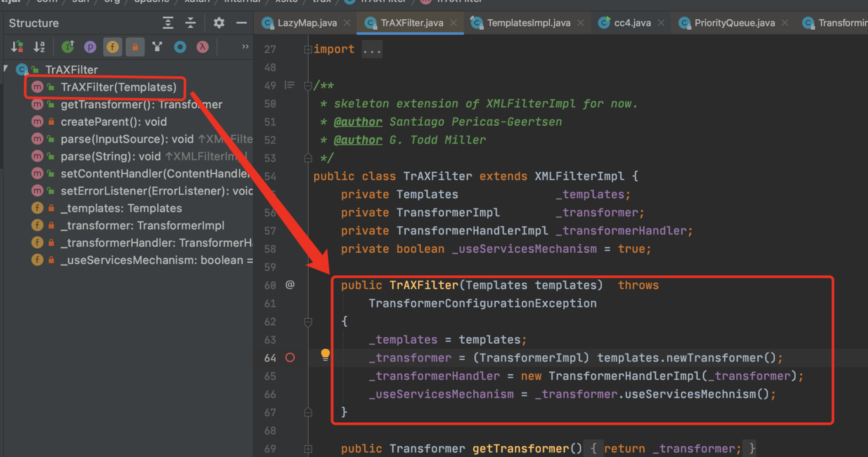Open Structure panel settings gear
The height and width of the screenshot is (457, 868).
coord(219,23)
